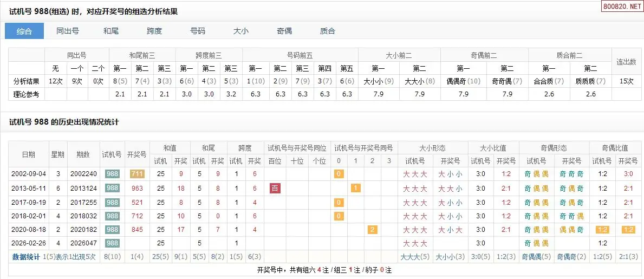
Task: Click the orange 1 badge in 2013-05-11 row
Action: click(356, 188)
